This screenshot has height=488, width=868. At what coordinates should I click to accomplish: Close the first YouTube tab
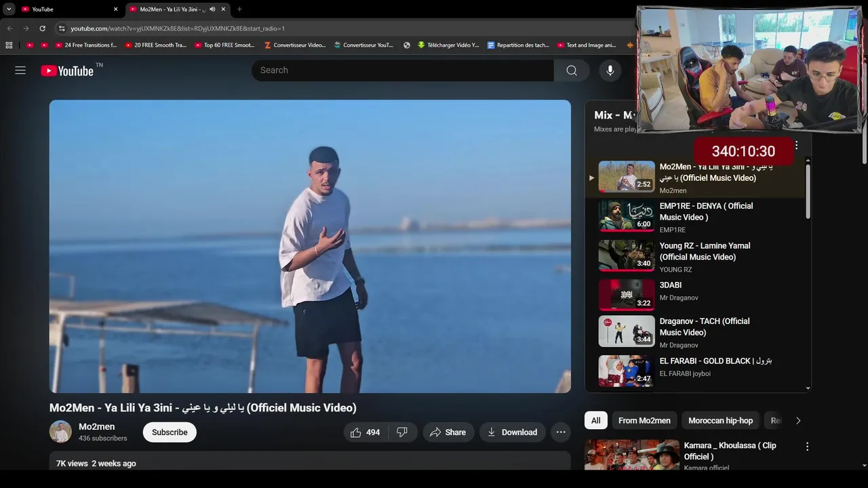pos(115,9)
